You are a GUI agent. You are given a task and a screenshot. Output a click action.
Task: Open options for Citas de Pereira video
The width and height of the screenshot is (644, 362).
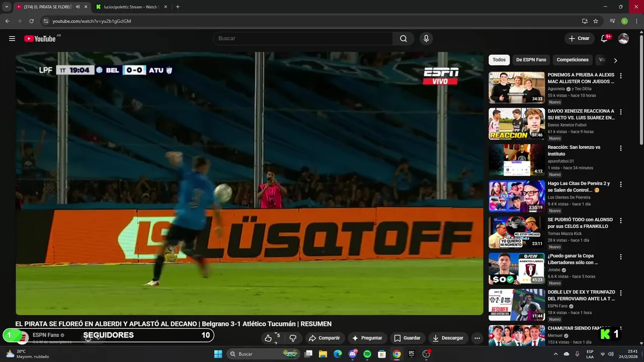tap(620, 185)
